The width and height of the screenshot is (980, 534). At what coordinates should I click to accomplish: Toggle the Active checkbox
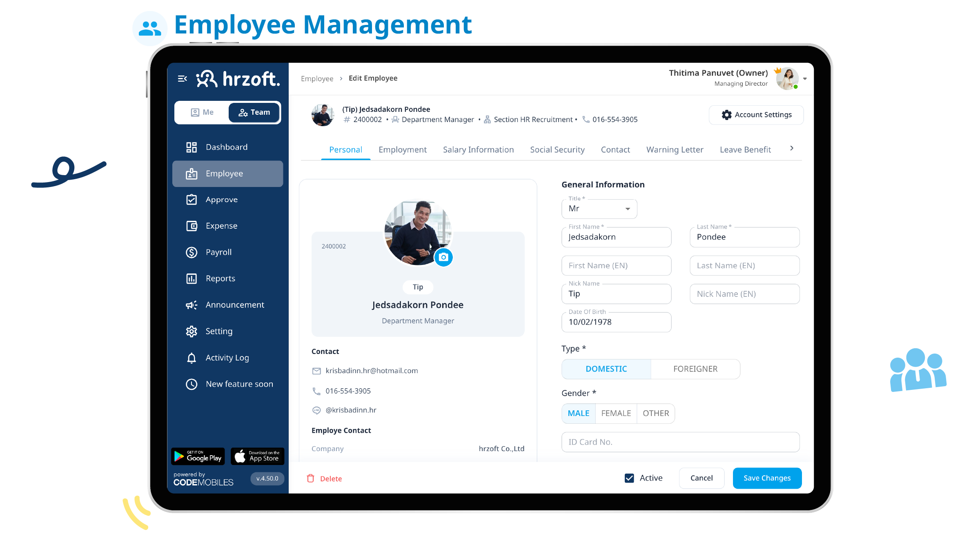coord(629,478)
